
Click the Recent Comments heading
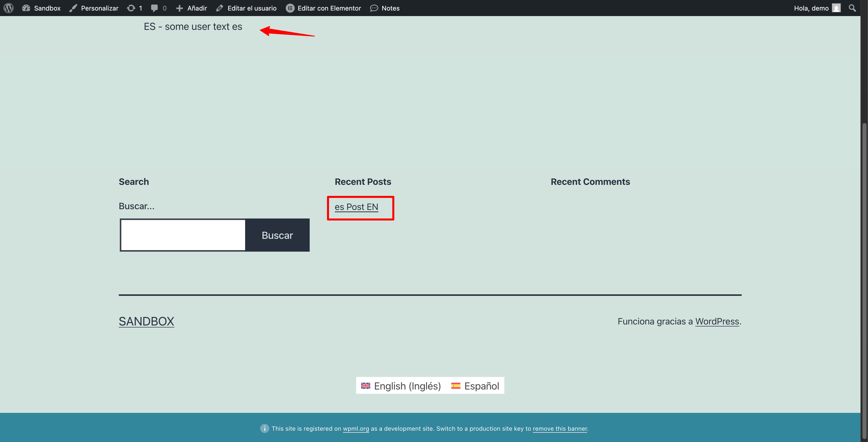(590, 182)
